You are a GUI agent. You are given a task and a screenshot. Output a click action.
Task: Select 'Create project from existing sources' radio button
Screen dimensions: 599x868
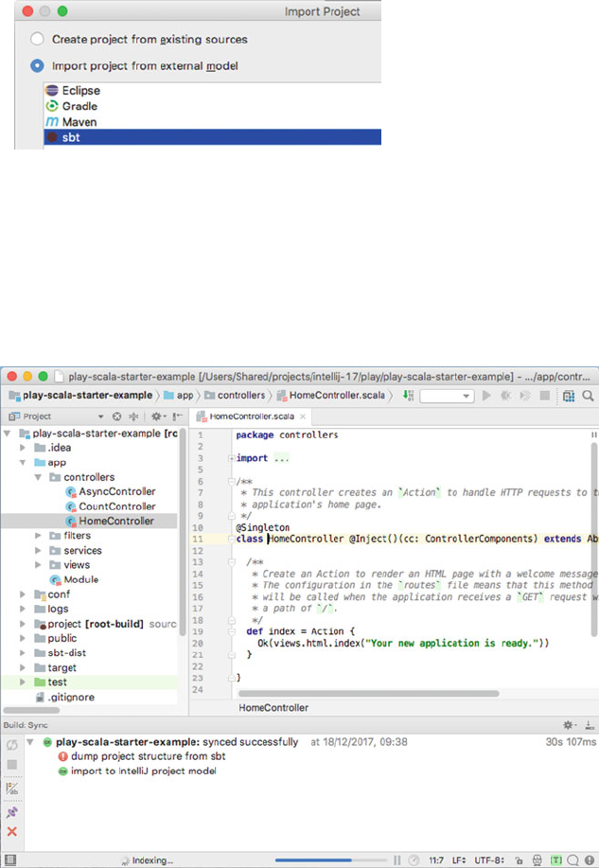[x=37, y=40]
